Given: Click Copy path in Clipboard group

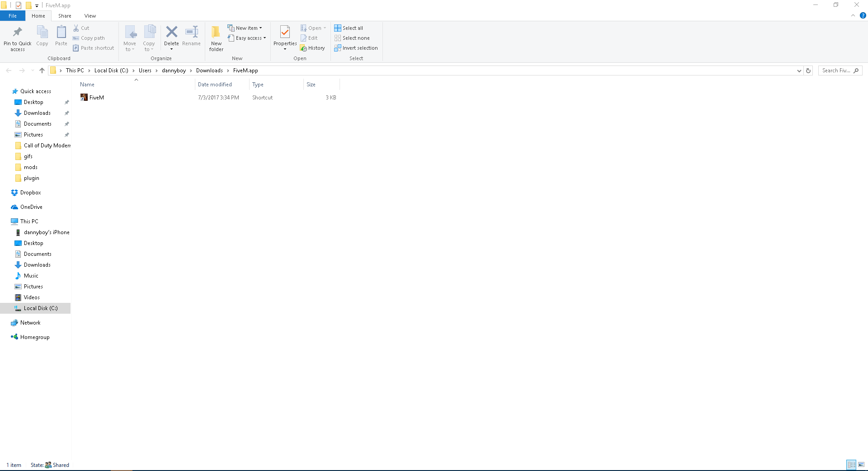Looking at the screenshot, I should point(89,38).
